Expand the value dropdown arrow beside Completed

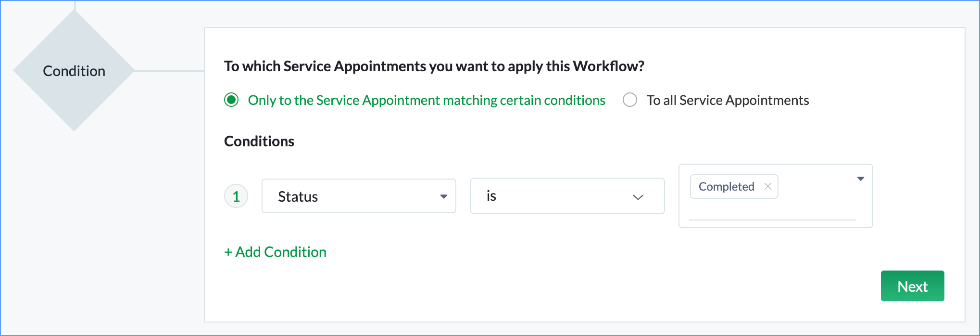[x=861, y=179]
